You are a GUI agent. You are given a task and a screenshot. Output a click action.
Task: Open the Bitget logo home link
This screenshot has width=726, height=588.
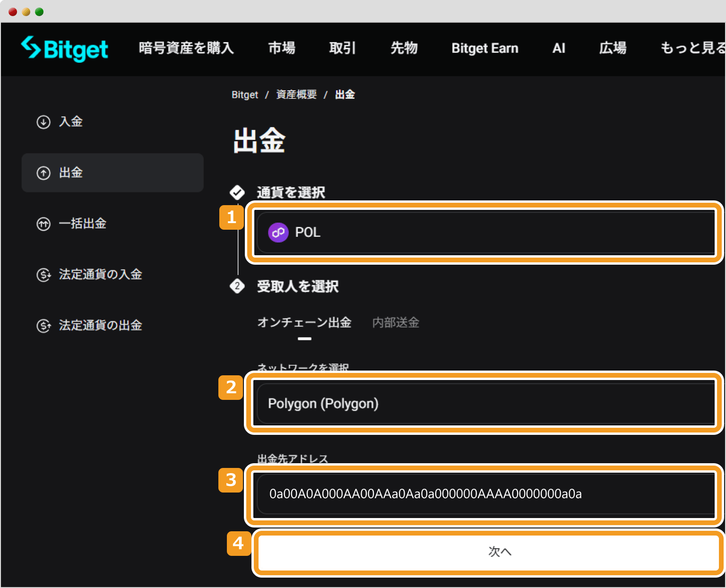pyautogui.click(x=65, y=48)
